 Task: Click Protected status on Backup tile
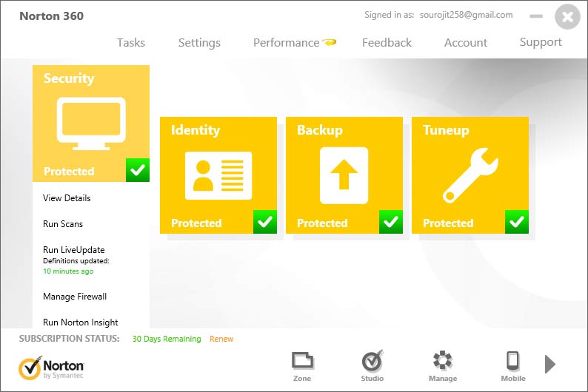tap(322, 223)
